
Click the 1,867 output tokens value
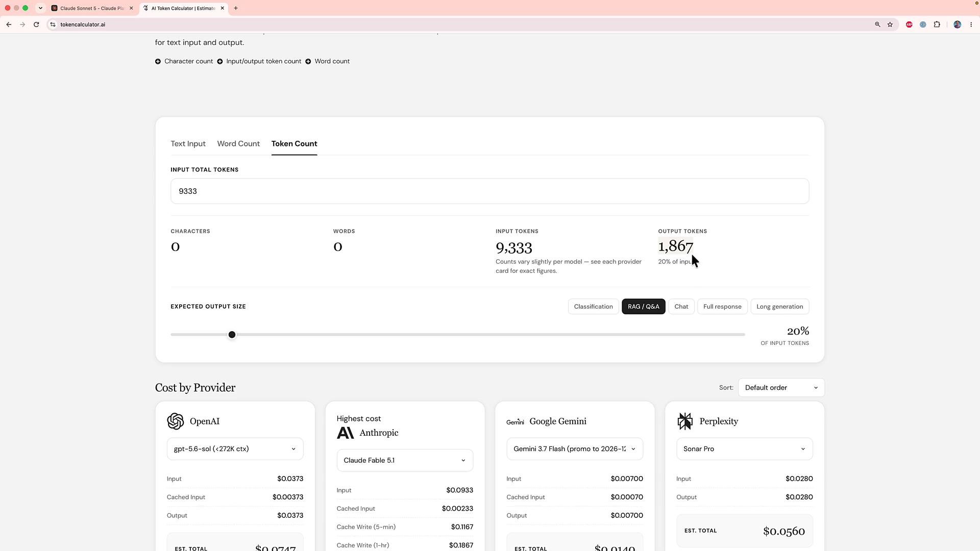(x=675, y=246)
